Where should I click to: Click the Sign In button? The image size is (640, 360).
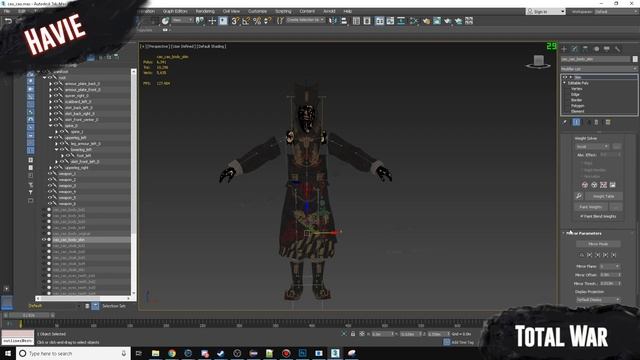[545, 11]
